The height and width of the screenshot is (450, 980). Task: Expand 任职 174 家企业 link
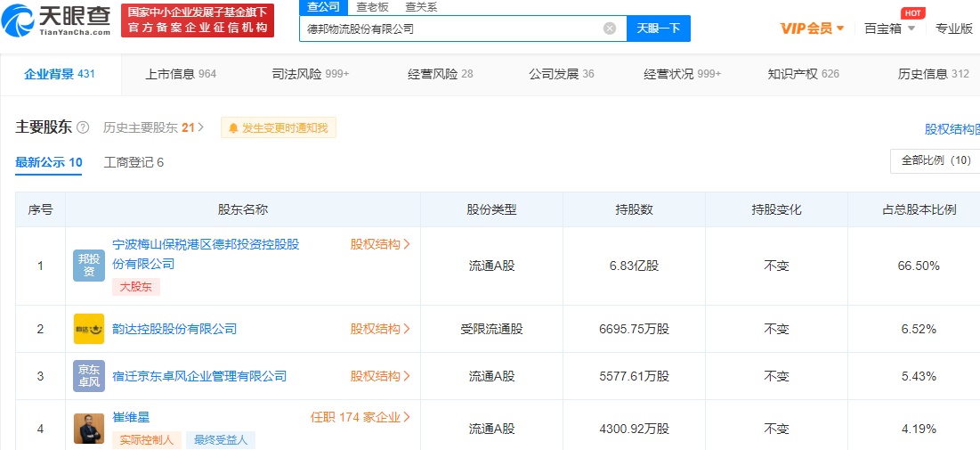pos(360,417)
